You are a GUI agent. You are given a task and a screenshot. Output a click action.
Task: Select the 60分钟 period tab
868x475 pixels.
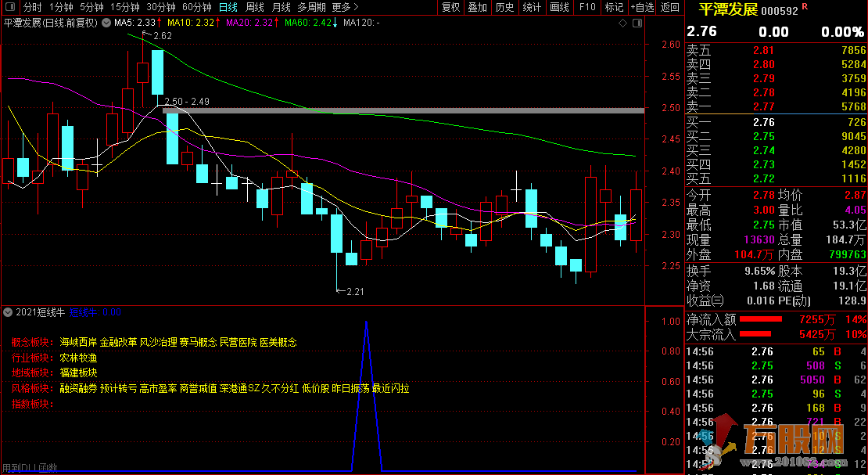pyautogui.click(x=196, y=7)
